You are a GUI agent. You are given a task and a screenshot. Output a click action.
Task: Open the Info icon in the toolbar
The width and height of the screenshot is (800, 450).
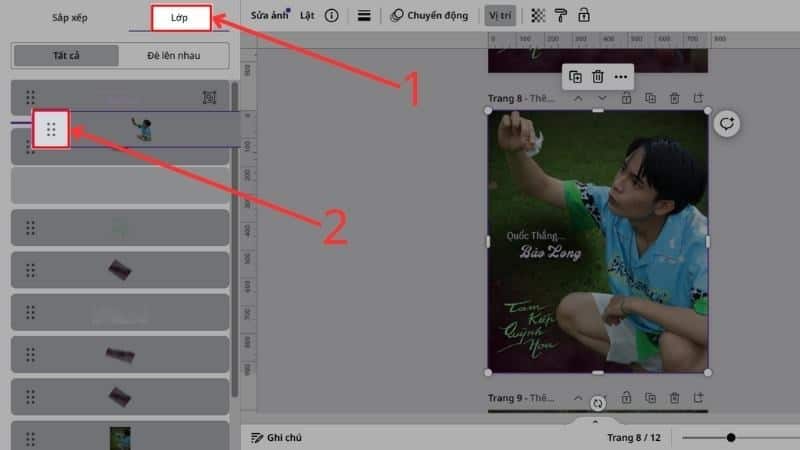pos(332,16)
